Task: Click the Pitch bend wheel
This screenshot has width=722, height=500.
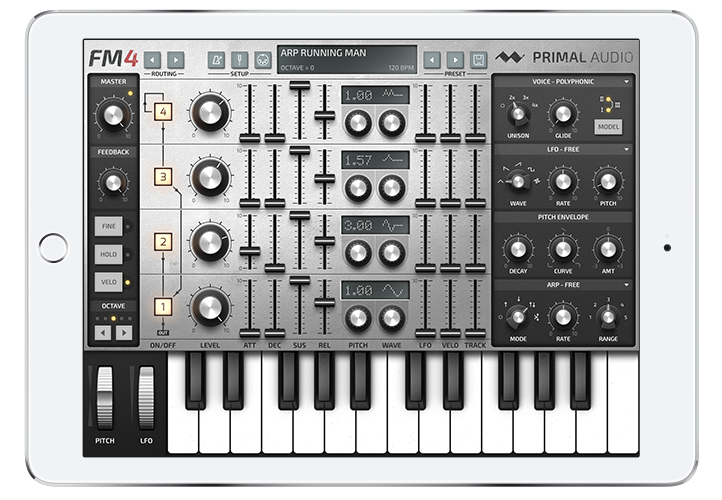Action: (105, 398)
